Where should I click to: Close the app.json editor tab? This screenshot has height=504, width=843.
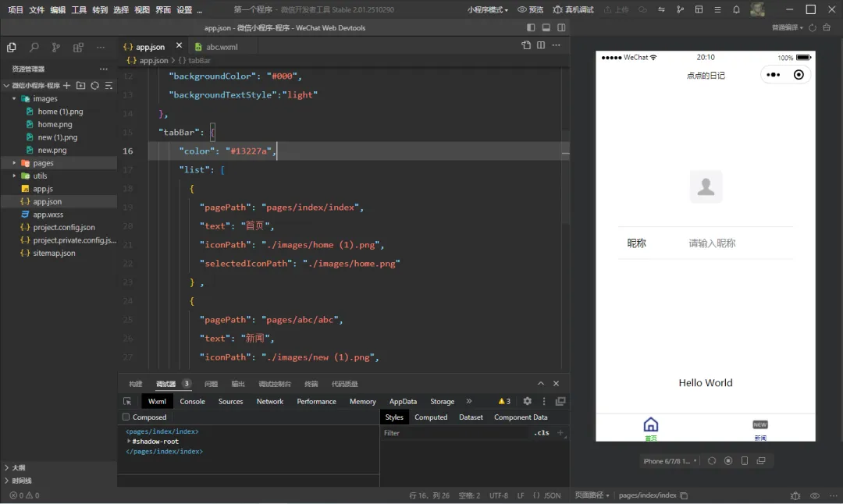click(179, 46)
